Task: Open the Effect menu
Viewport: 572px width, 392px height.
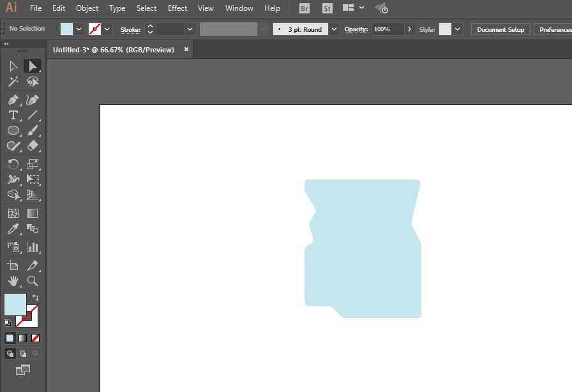Action: [x=177, y=8]
